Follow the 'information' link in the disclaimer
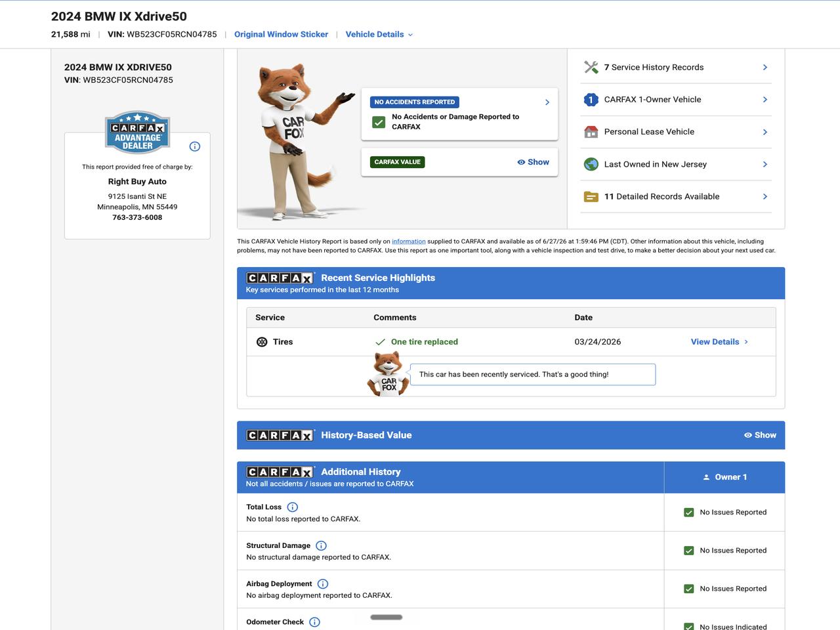Screen dimensions: 840x630 pos(409,241)
